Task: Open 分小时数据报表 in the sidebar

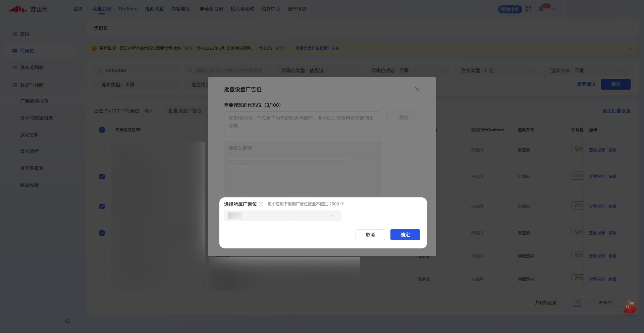Action: 37,118
